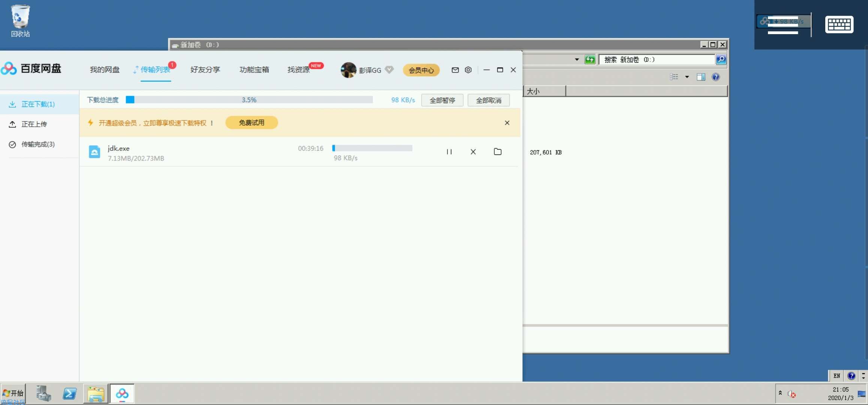Viewport: 868px width, 405px height.
Task: Close the super member promotion banner
Action: (x=507, y=123)
